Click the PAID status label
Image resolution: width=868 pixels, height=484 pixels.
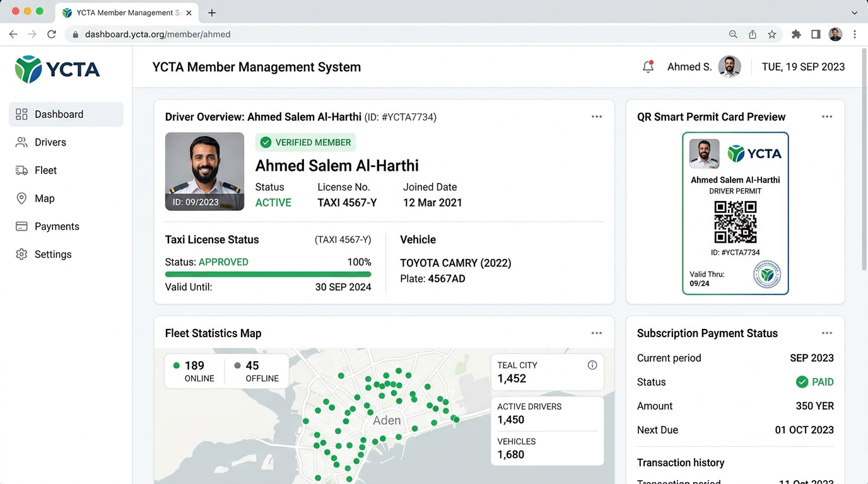[815, 382]
